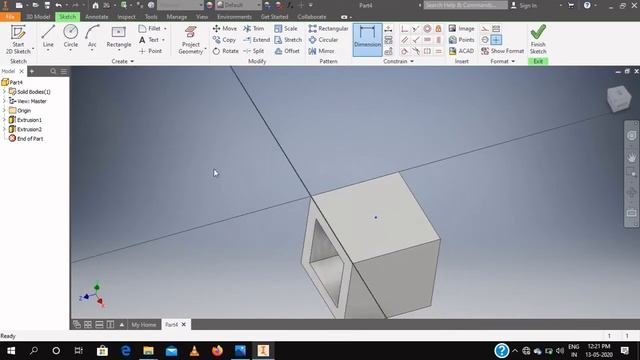Viewport: 640px width, 360px height.
Task: Open the Manage tab
Action: (177, 17)
